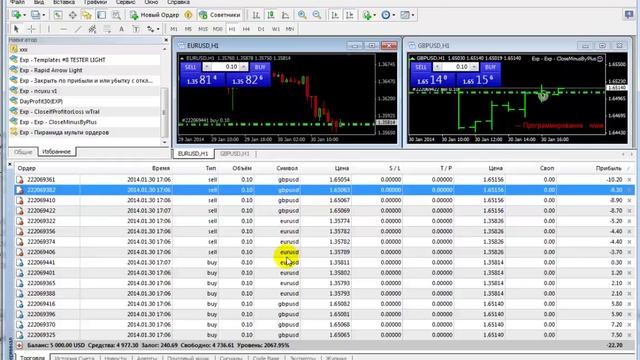
Task: Select the D1 timeframe button
Action: pyautogui.click(x=261, y=29)
